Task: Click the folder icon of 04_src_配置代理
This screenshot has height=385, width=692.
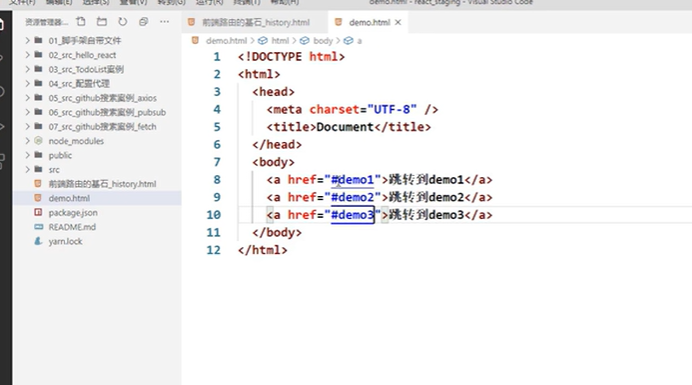Action: tap(38, 83)
